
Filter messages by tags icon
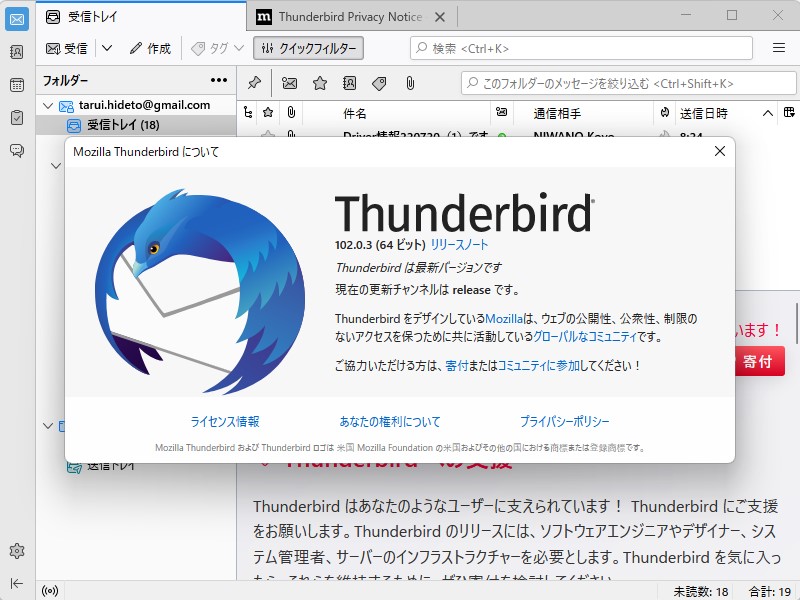[x=380, y=84]
